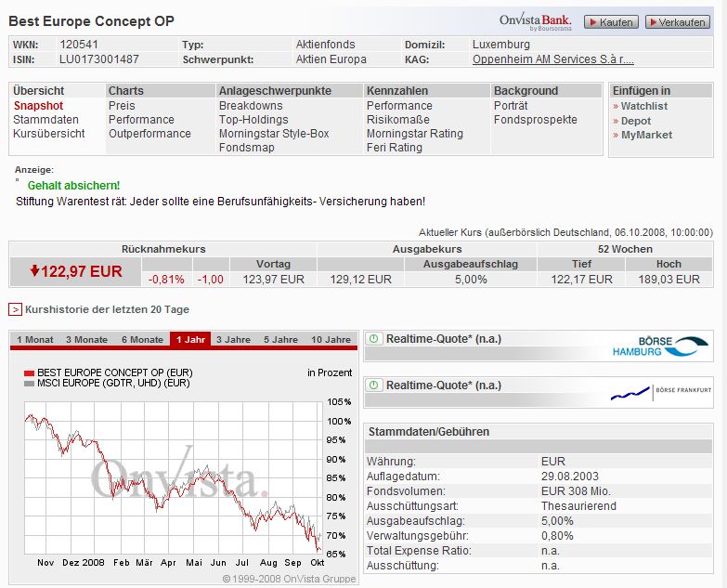This screenshot has height=588, width=727.
Task: Show the 10 Jahre chart period
Action: click(331, 340)
